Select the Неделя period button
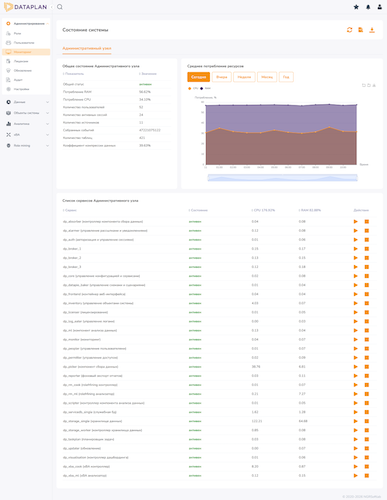Image resolution: width=387 pixels, height=500 pixels. 244,77
